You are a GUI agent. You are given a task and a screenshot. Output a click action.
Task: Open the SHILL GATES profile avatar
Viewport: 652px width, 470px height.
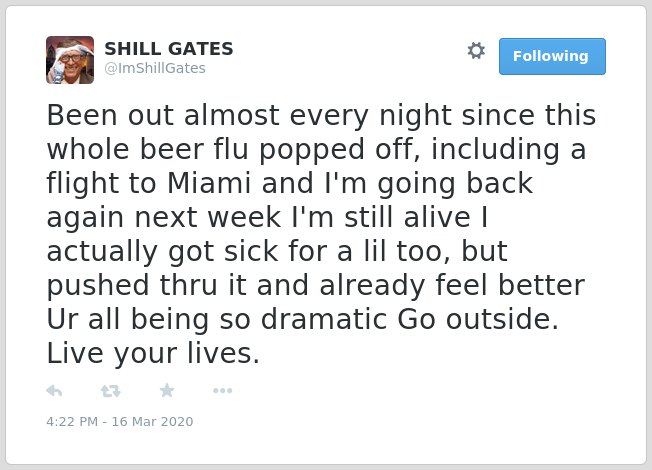coord(70,60)
